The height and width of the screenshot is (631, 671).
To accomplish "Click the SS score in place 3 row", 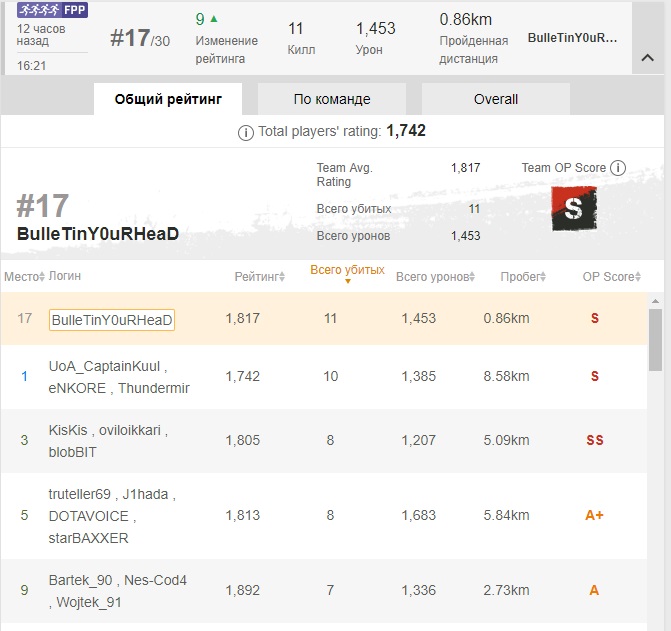I will pyautogui.click(x=595, y=440).
